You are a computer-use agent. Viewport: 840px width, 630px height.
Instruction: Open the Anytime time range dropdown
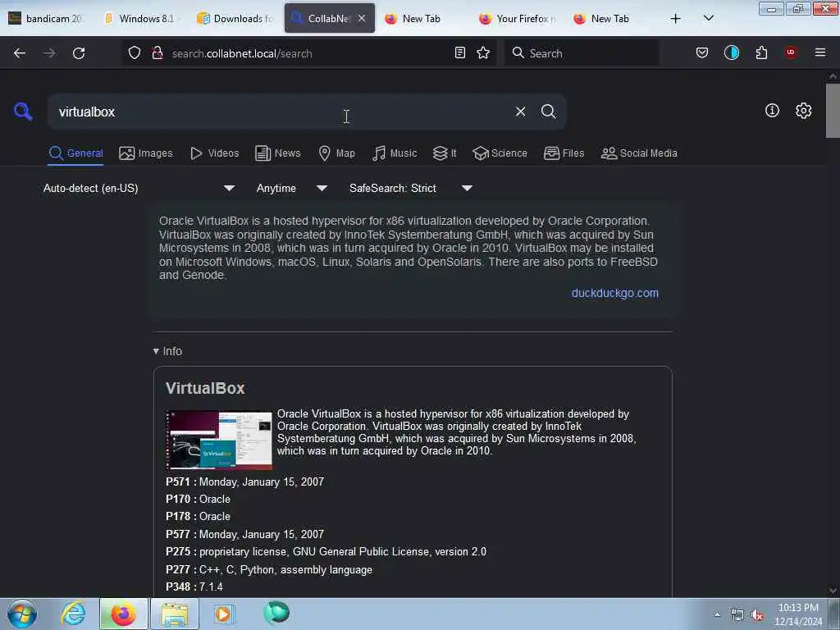[291, 188]
